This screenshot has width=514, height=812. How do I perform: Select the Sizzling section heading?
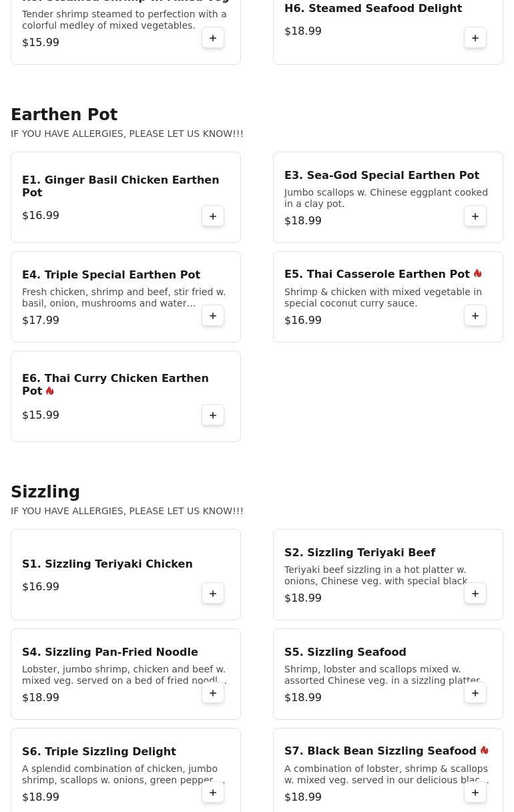pos(45,492)
